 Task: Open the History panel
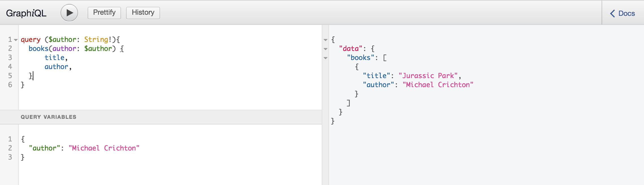(x=143, y=13)
